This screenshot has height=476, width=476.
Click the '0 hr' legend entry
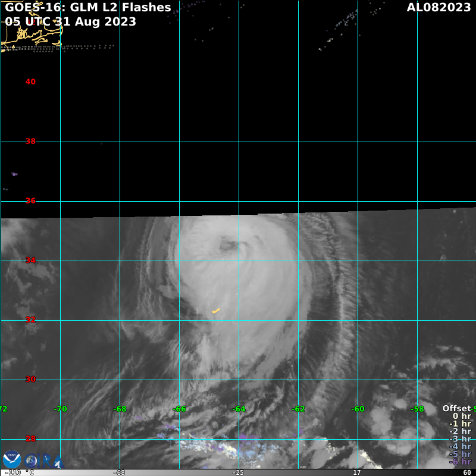click(462, 416)
